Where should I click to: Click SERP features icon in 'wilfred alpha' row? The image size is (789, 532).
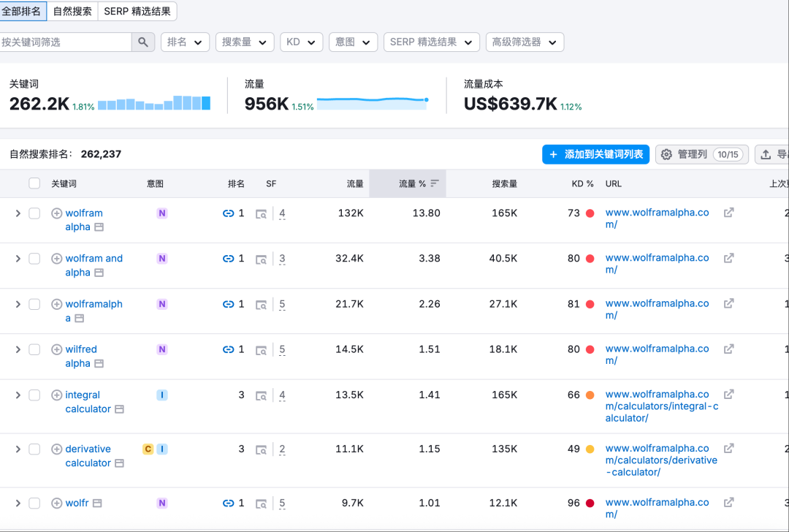(261, 350)
